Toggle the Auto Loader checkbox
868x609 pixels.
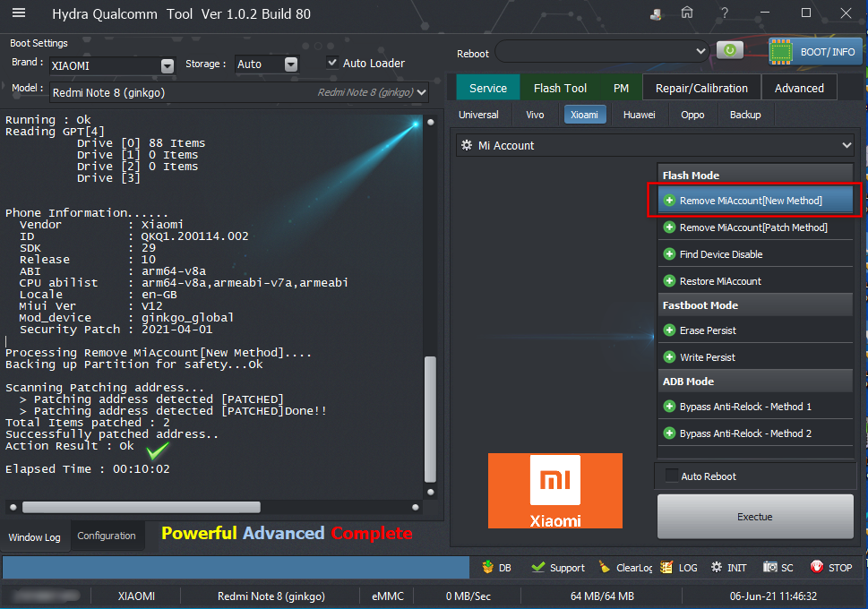333,63
